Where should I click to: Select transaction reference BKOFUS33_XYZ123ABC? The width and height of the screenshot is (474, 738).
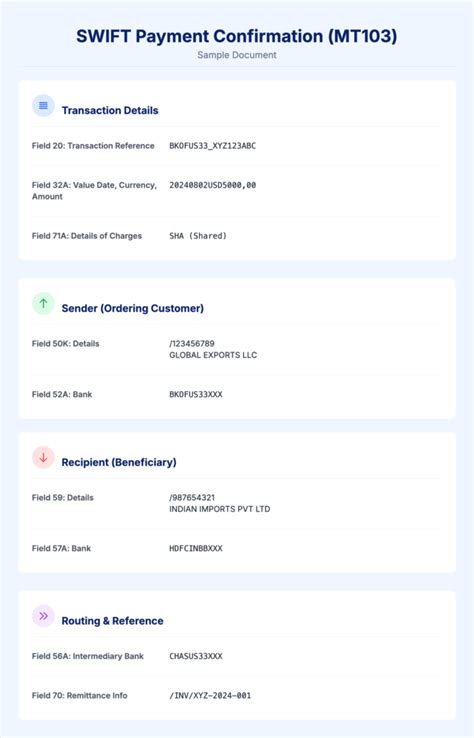coord(213,146)
